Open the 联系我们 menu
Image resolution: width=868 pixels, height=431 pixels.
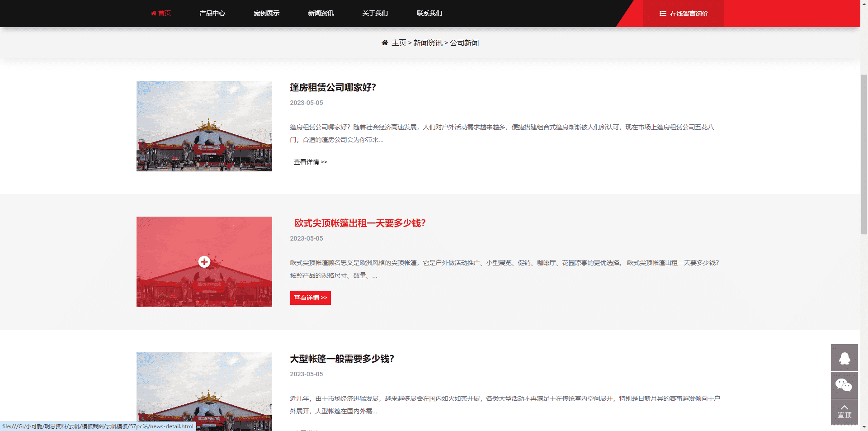pos(429,14)
